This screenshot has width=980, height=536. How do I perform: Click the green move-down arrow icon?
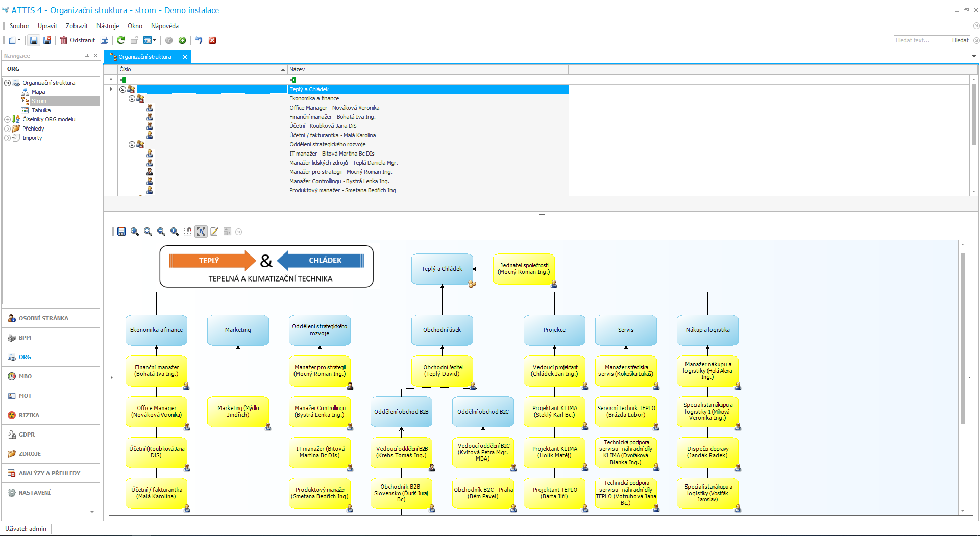pos(182,40)
